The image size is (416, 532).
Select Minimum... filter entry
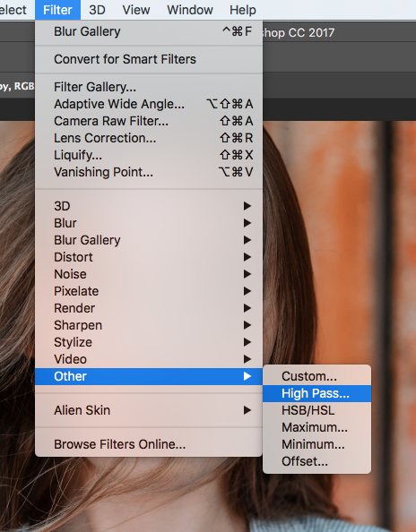coord(316,444)
